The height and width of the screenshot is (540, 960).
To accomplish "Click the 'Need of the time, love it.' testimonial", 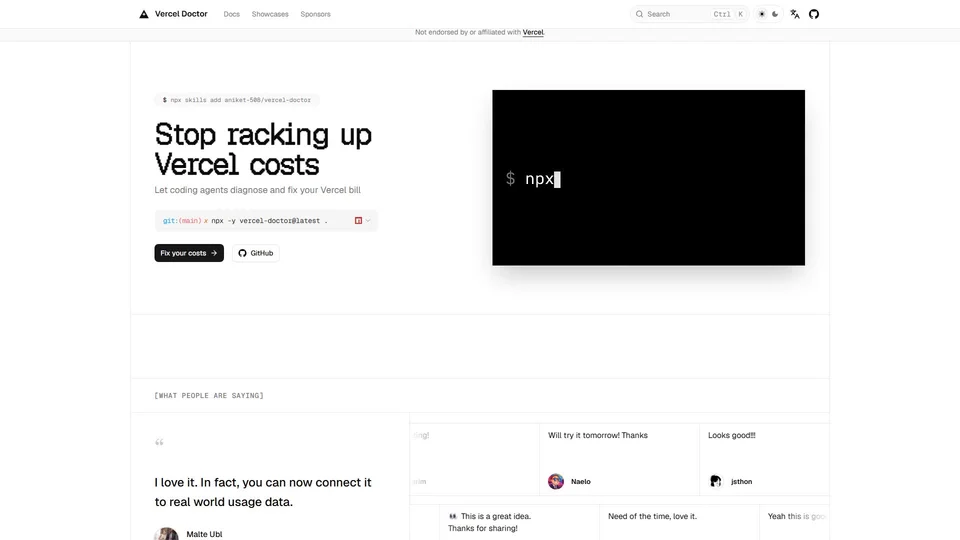I will click(652, 516).
